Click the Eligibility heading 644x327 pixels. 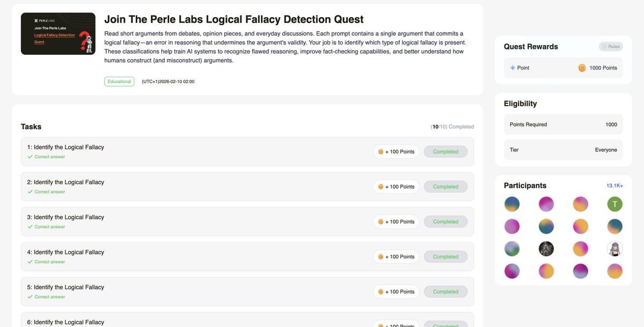520,103
